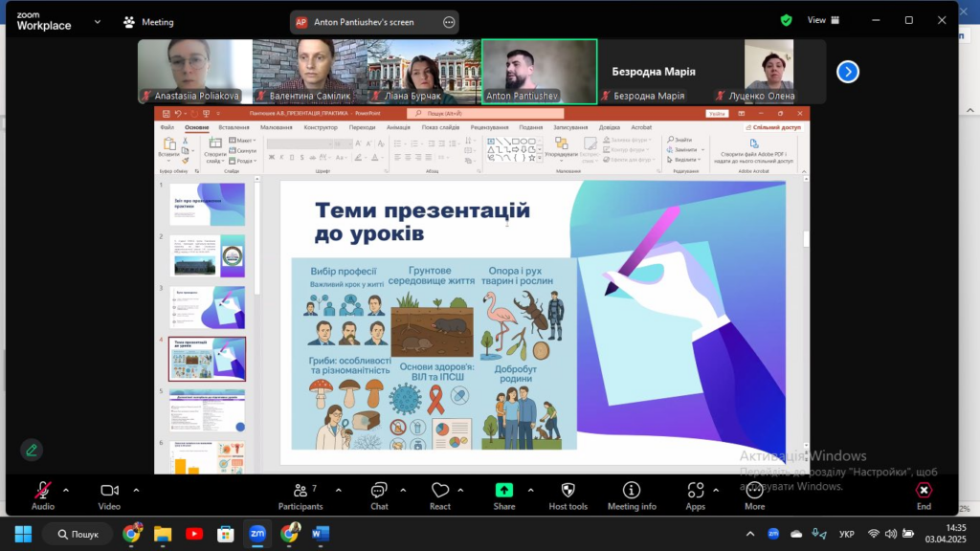Switch to the Конструктор ribbon tab
Viewport: 980px width, 551px height.
321,127
